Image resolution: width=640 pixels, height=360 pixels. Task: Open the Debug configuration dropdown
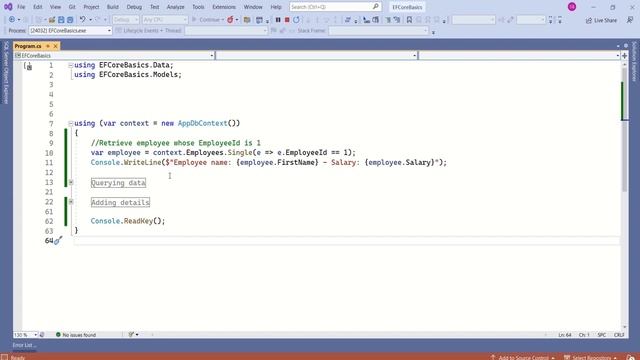coord(126,20)
